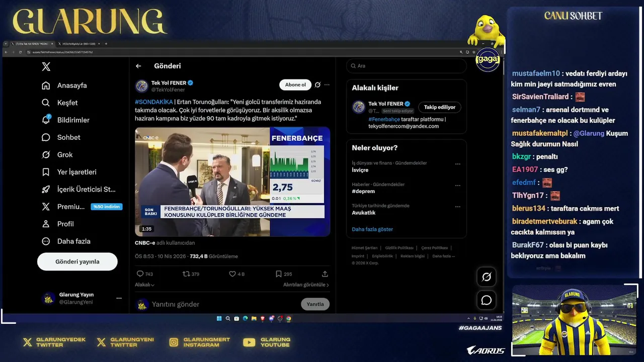This screenshot has height=362, width=644.
Task: Open Profil page
Action: tap(58, 224)
